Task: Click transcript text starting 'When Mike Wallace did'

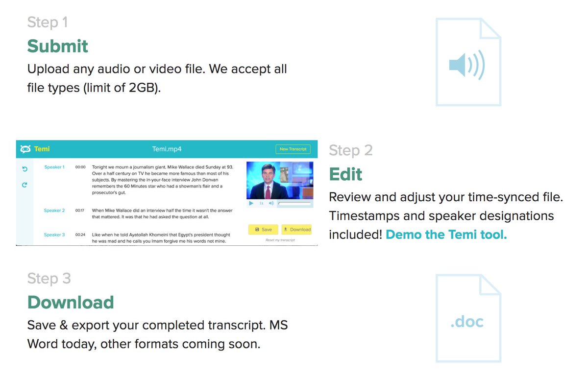Action: point(161,213)
